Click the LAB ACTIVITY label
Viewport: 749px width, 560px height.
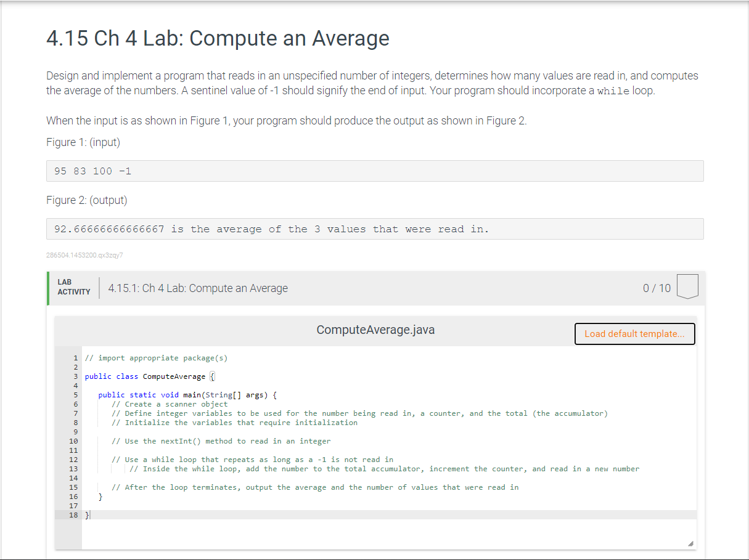click(73, 287)
